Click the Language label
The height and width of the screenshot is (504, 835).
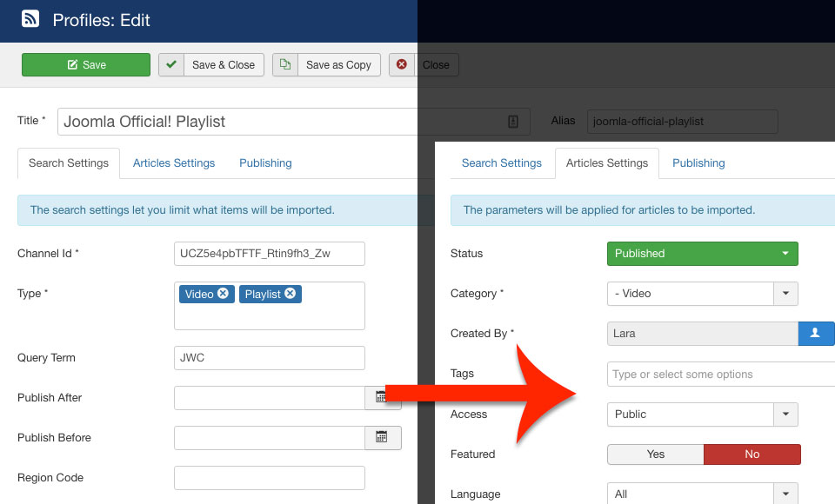coord(476,494)
